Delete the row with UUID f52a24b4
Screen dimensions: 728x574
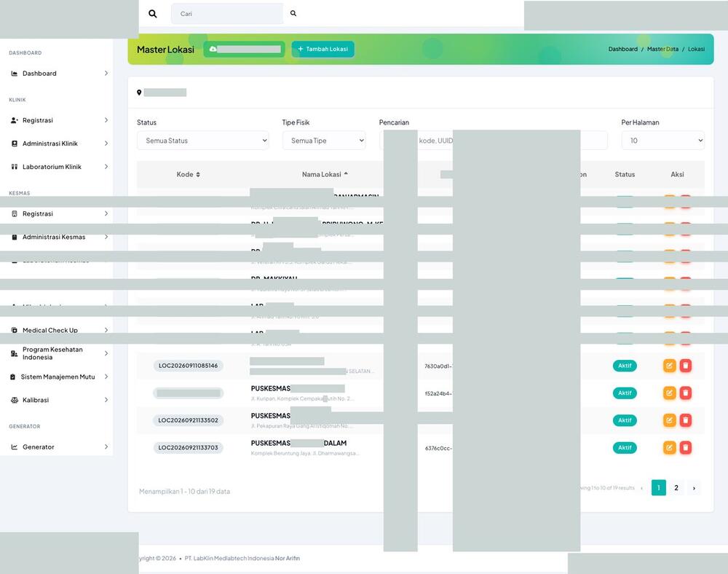[x=685, y=393]
